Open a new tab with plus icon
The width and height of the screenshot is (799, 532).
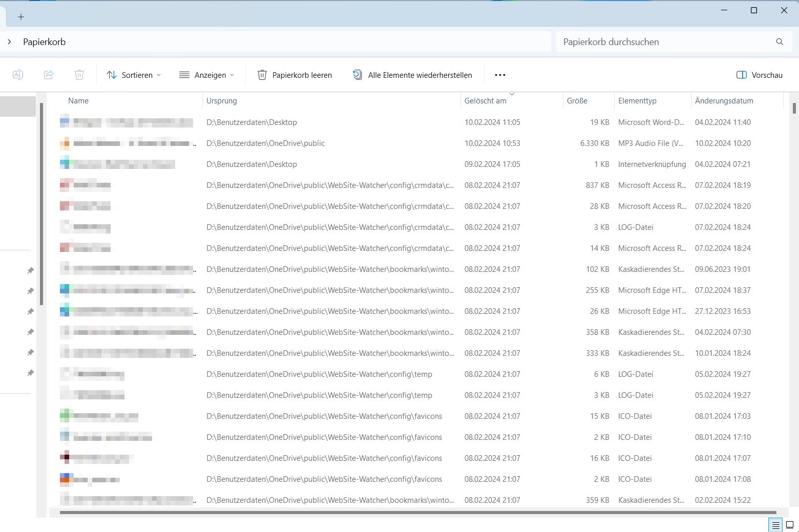tap(21, 17)
